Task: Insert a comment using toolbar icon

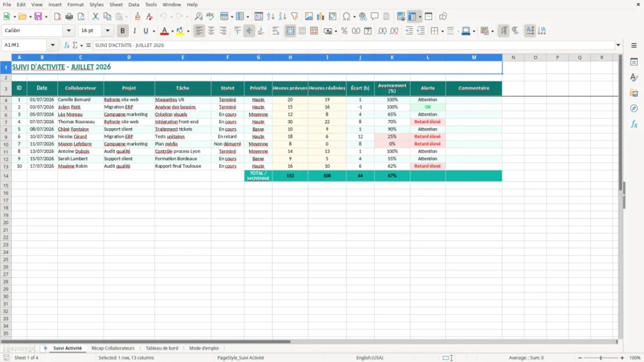Action: click(375, 16)
